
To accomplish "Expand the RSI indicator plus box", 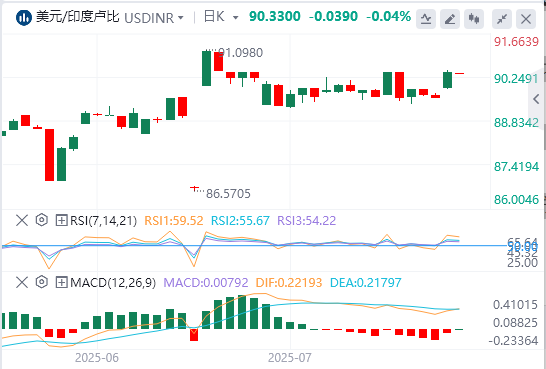I will 61,220.
